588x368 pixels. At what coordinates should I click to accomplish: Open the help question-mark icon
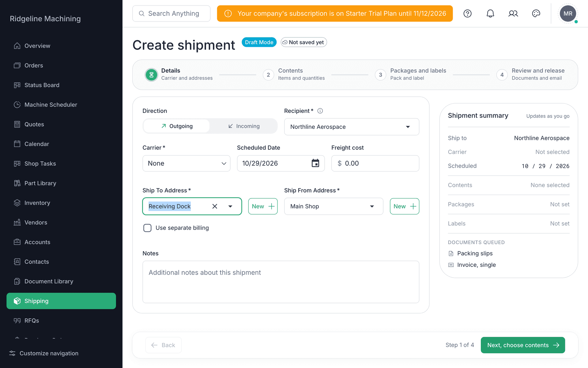467,13
